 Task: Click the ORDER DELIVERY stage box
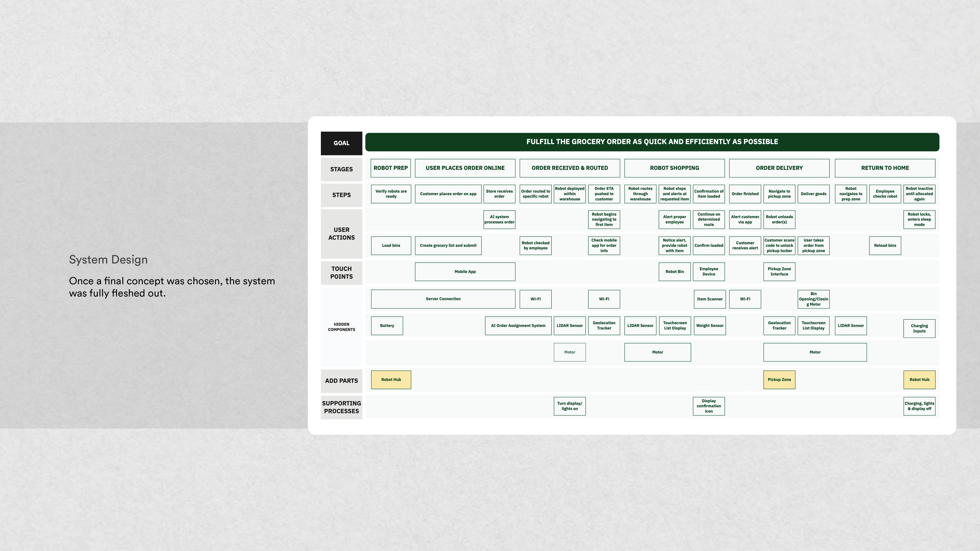point(779,168)
